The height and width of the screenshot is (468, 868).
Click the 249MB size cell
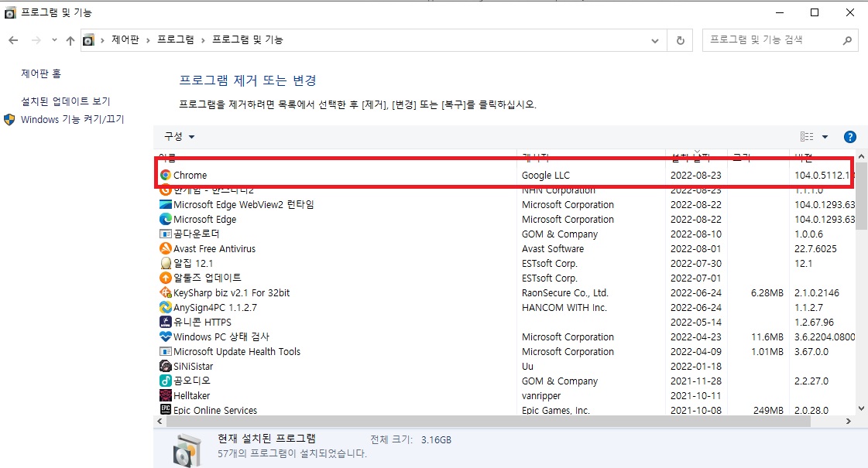(768, 410)
